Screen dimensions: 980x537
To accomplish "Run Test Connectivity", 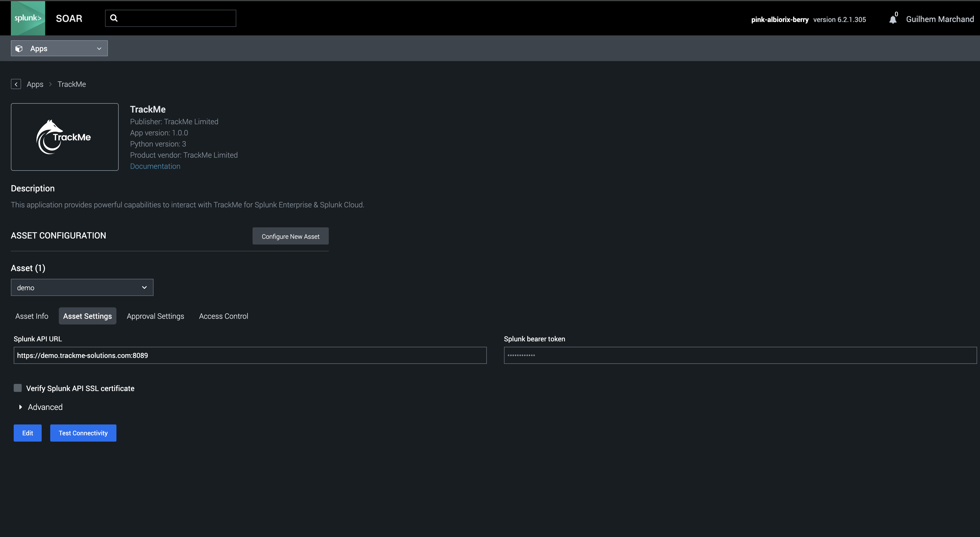I will coord(83,433).
